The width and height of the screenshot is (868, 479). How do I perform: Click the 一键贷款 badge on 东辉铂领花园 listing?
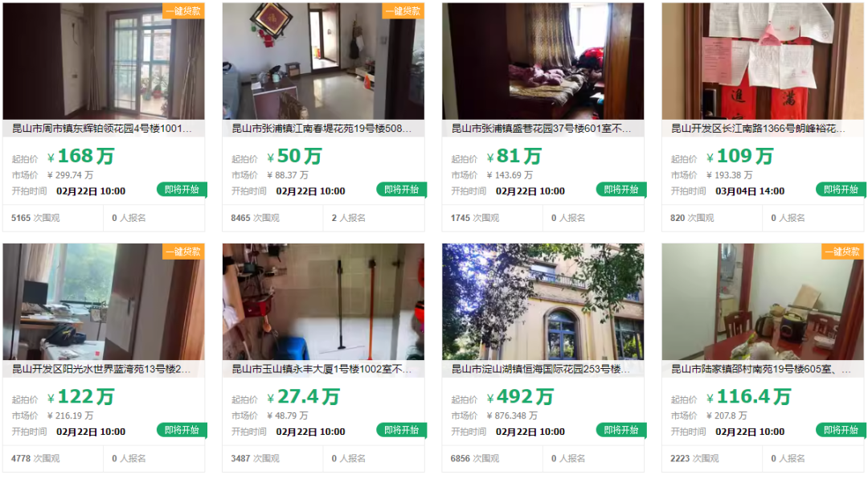pos(183,11)
